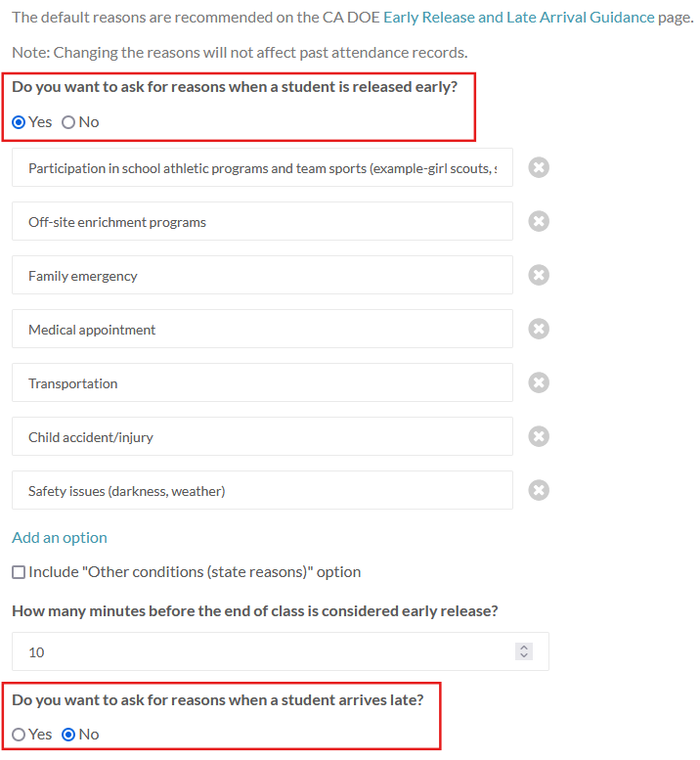Screen dimensions: 700x760
Task: Remove the Family emergency reason
Action: [x=539, y=275]
